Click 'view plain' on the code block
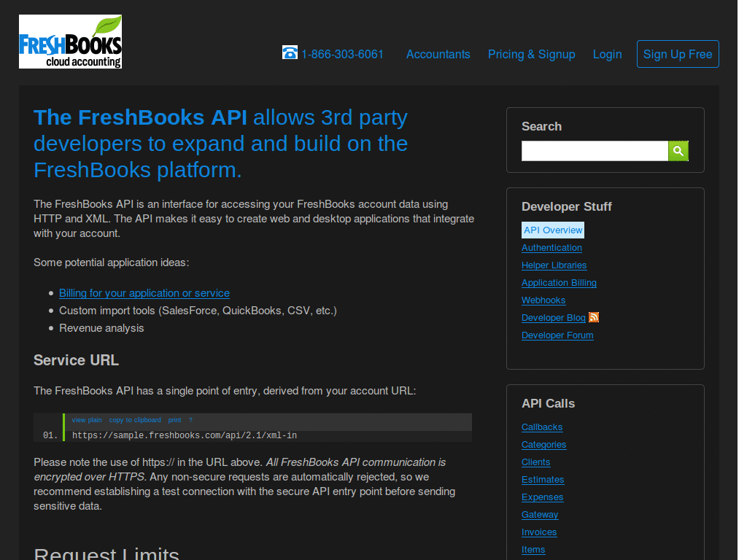This screenshot has width=747, height=560. coord(87,420)
